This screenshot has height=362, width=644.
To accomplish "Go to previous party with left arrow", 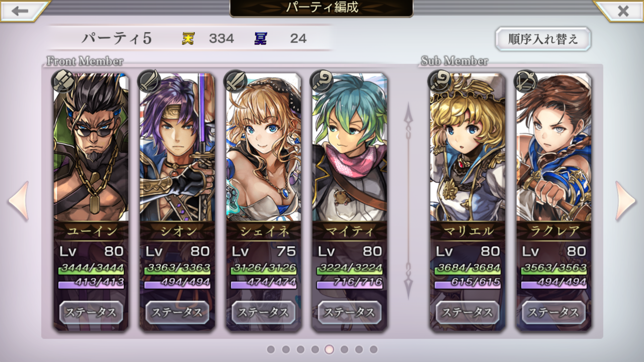I will pos(19,201).
